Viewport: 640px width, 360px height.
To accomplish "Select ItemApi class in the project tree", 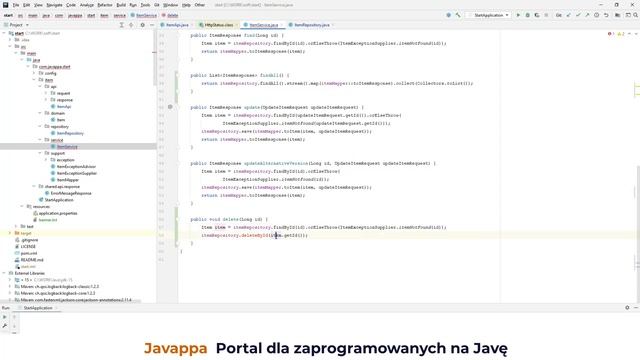I will 64,107.
